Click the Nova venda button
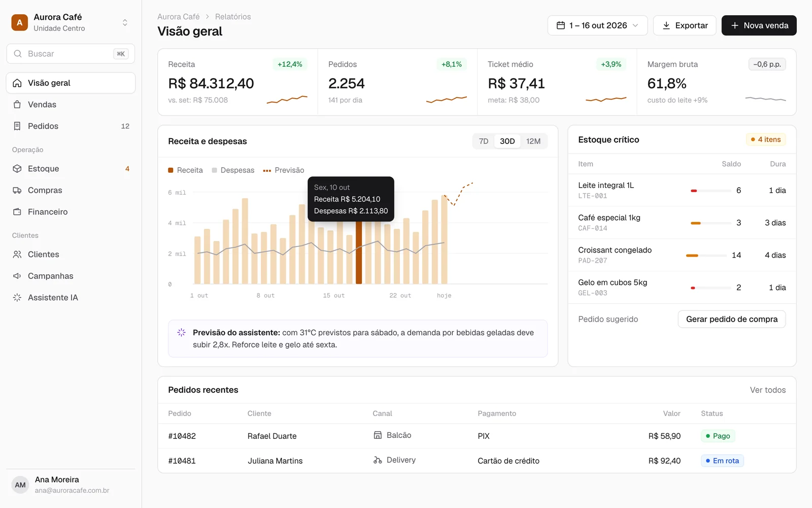 (759, 25)
